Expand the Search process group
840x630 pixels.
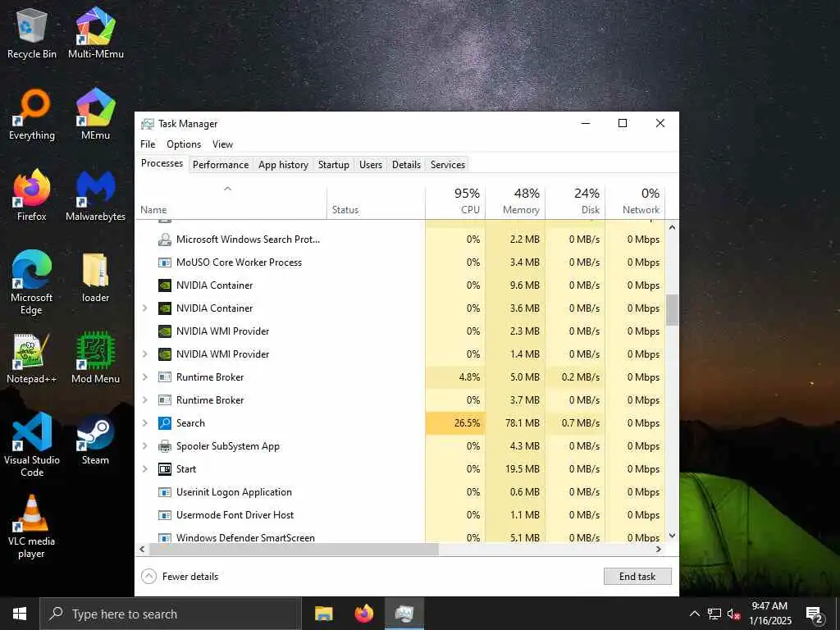coord(144,423)
